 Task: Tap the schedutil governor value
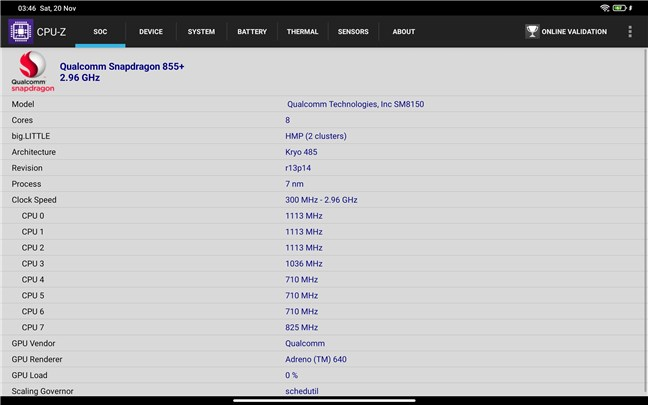pos(302,391)
